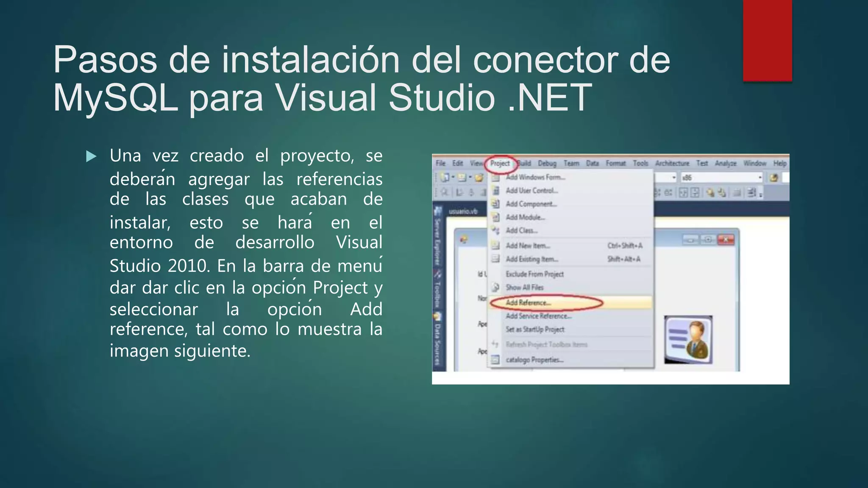Choose Add Service Reference entry

(x=570, y=316)
